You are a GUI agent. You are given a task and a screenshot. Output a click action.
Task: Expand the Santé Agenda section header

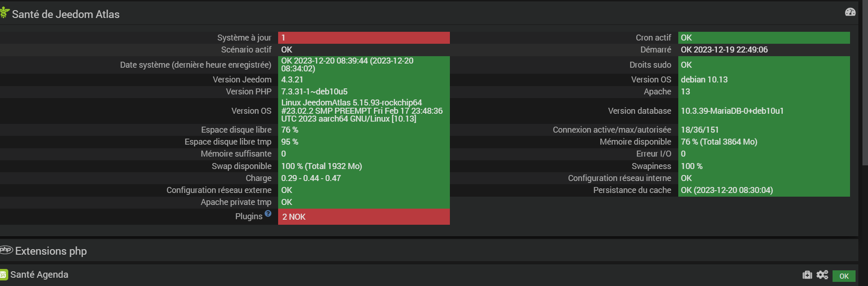[39, 275]
